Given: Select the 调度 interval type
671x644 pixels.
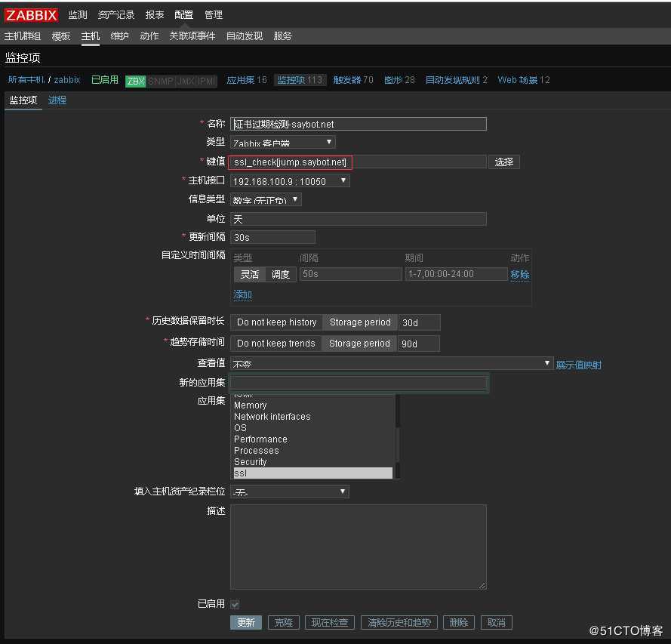Looking at the screenshot, I should [281, 274].
